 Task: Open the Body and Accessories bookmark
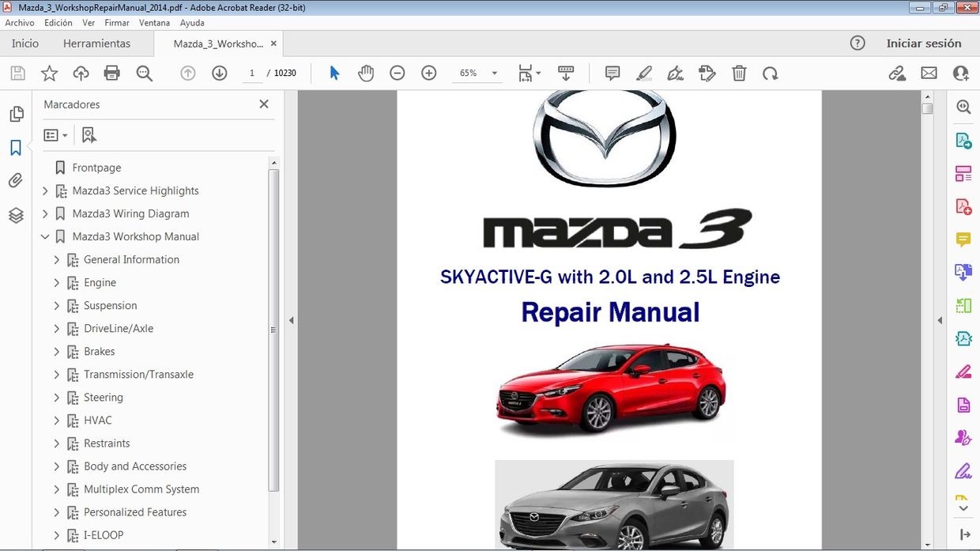(x=135, y=466)
